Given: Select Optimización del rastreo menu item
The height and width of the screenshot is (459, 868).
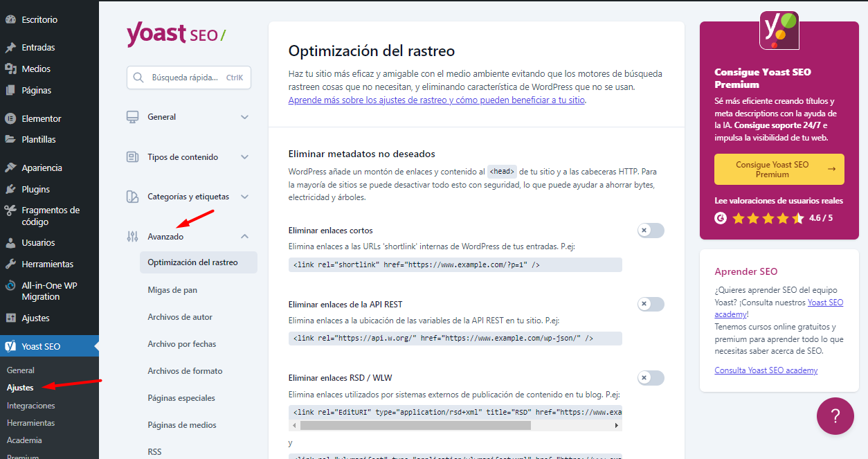Looking at the screenshot, I should click(x=199, y=262).
